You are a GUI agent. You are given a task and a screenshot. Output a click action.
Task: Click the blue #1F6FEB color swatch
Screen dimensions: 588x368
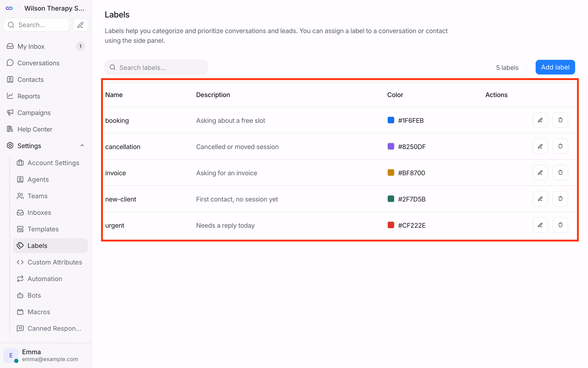(x=391, y=120)
